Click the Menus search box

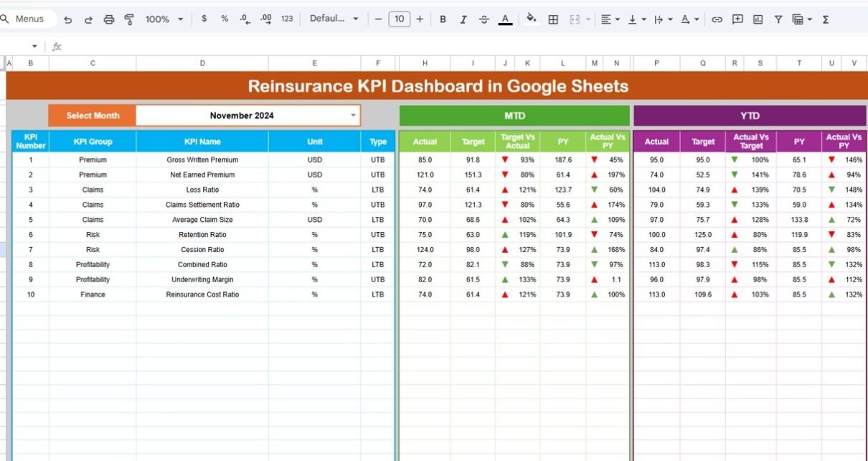(x=29, y=19)
